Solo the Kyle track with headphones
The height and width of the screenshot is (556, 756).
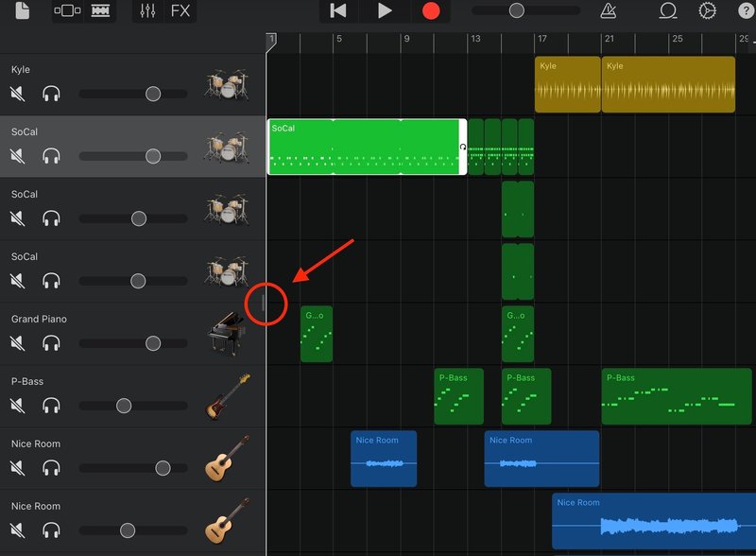[51, 94]
